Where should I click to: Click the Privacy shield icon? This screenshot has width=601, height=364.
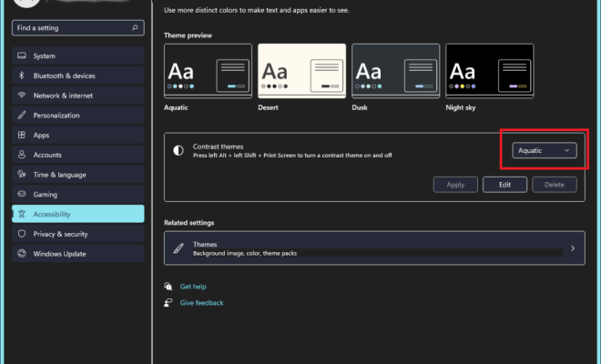click(22, 234)
